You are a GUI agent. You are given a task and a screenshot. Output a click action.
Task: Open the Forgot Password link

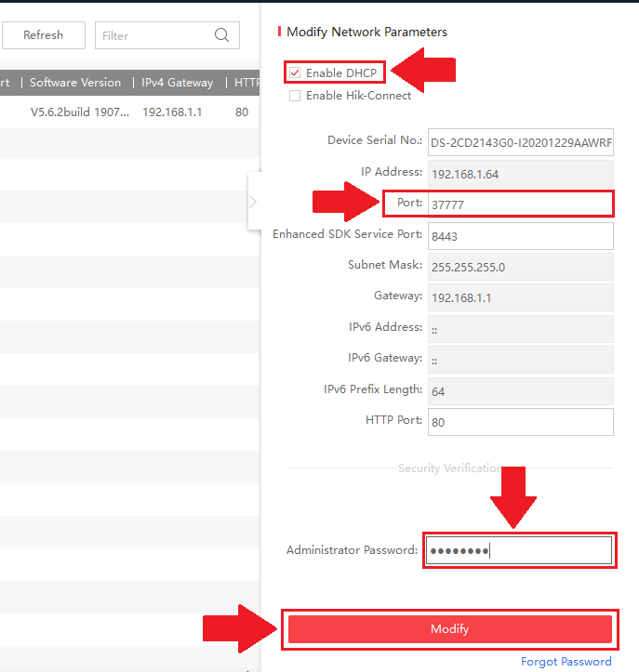[566, 662]
